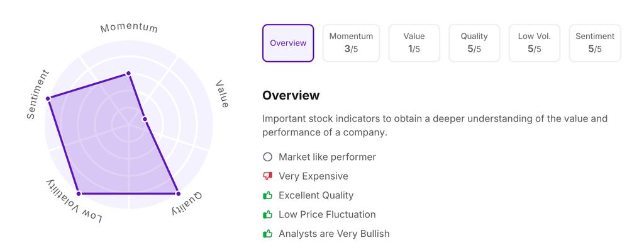
Task: Click the Analysts are Very Bullish text
Action: pos(334,234)
